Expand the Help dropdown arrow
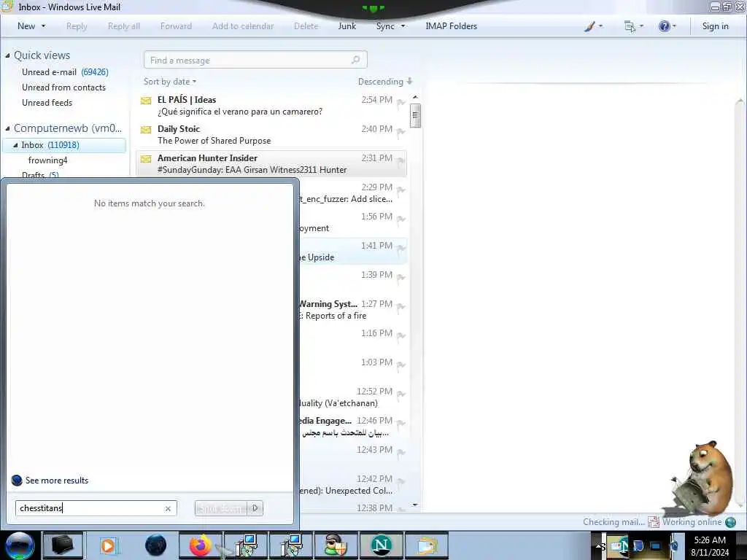 pyautogui.click(x=674, y=26)
